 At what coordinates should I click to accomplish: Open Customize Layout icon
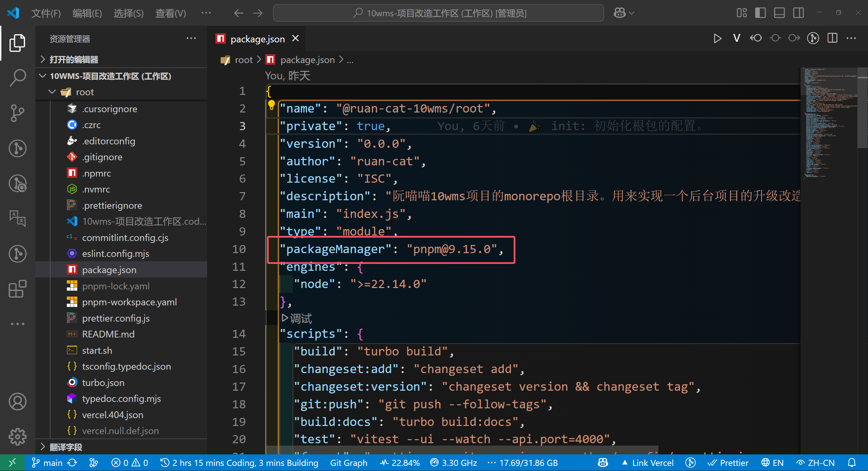(742, 13)
